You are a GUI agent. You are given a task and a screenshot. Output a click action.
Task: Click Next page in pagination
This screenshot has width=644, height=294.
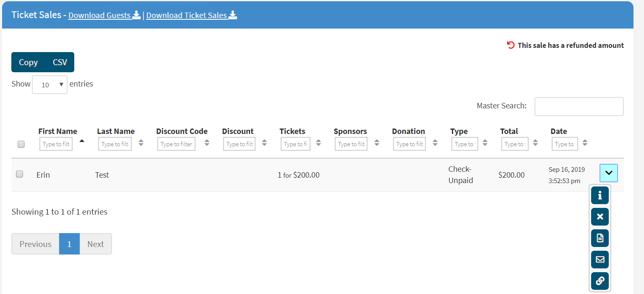[x=96, y=244]
